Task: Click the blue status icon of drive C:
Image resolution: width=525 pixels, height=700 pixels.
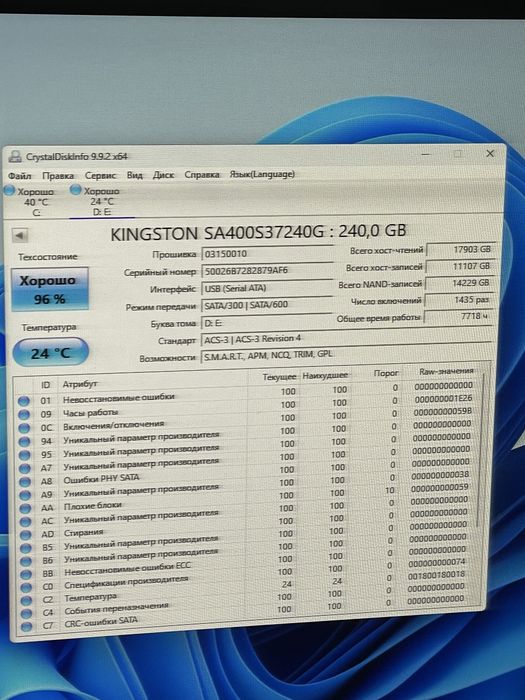Action: [x=9, y=191]
